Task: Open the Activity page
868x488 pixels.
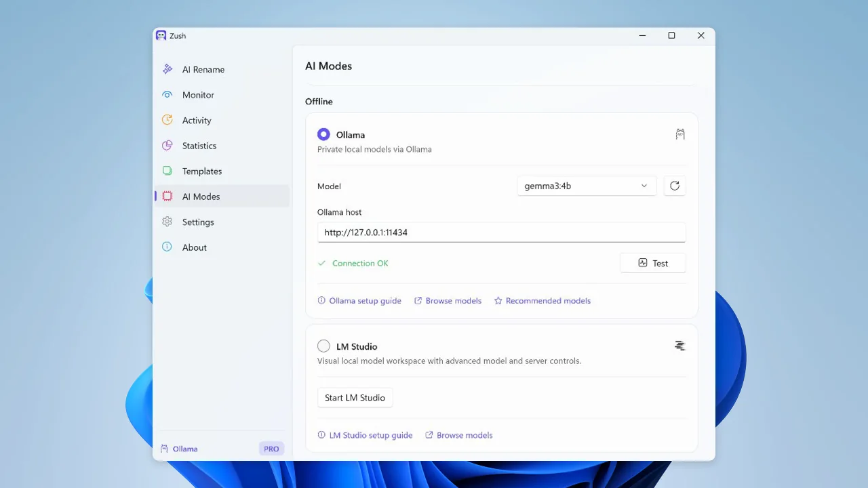Action: tap(222, 120)
